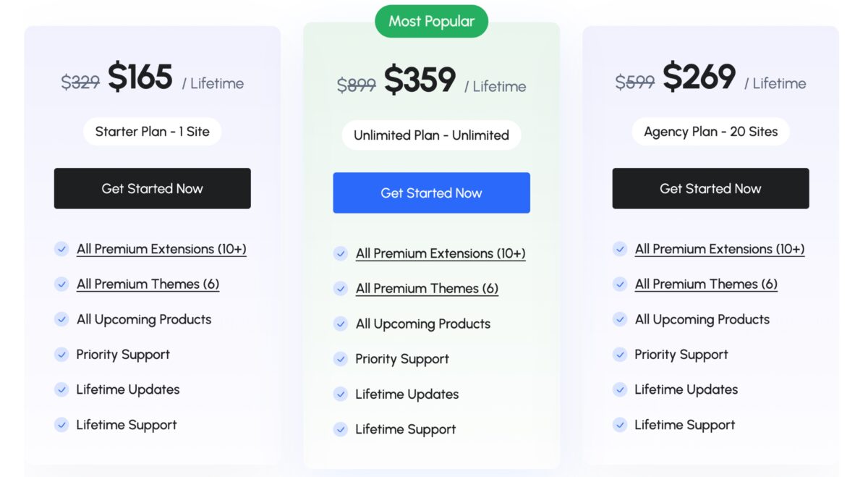Open Agency plan All Premium Themes link

[x=706, y=284]
